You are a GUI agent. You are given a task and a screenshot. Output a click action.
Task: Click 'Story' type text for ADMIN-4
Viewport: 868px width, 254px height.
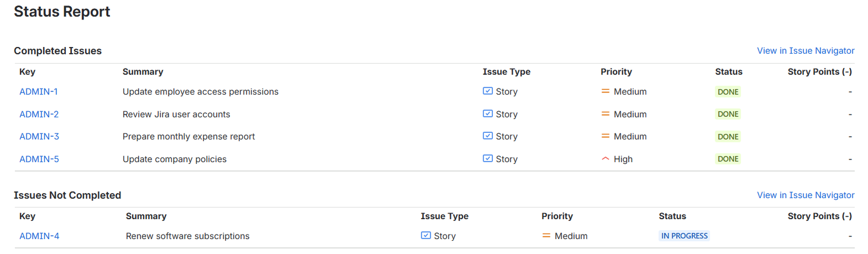[x=445, y=236]
